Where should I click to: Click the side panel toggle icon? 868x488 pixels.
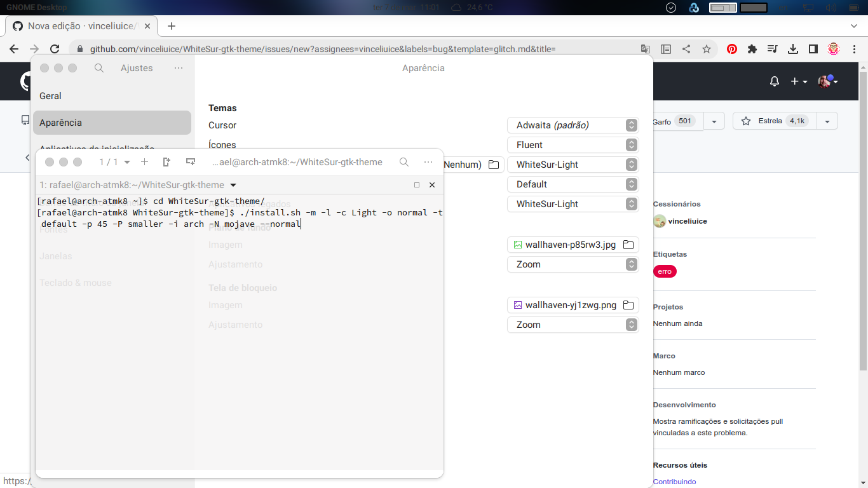click(814, 48)
